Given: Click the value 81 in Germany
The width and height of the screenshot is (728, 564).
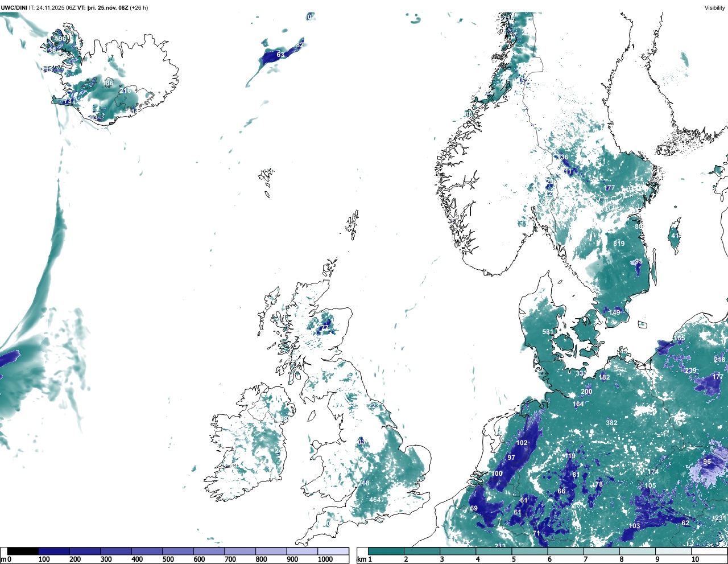Looking at the screenshot, I should 576,475.
